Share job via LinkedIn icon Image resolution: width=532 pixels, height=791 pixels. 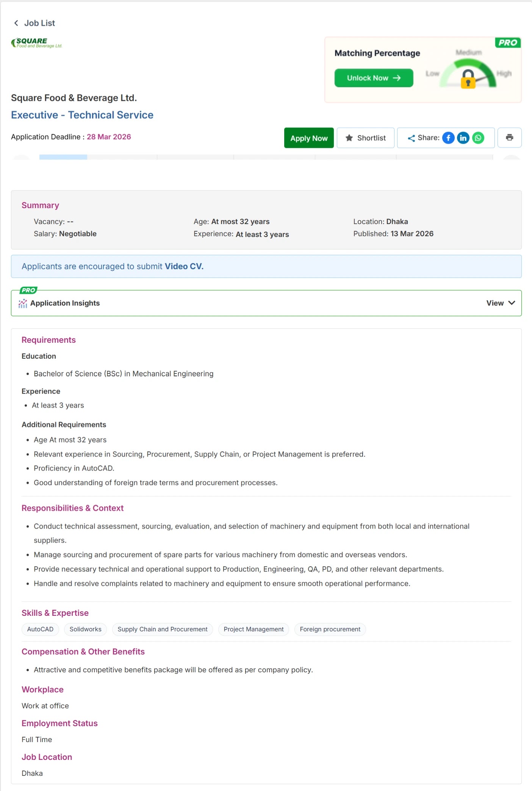pos(463,138)
